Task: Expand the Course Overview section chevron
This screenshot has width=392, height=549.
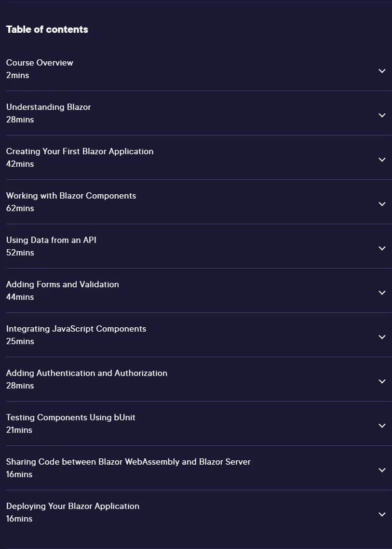Action: (x=382, y=71)
